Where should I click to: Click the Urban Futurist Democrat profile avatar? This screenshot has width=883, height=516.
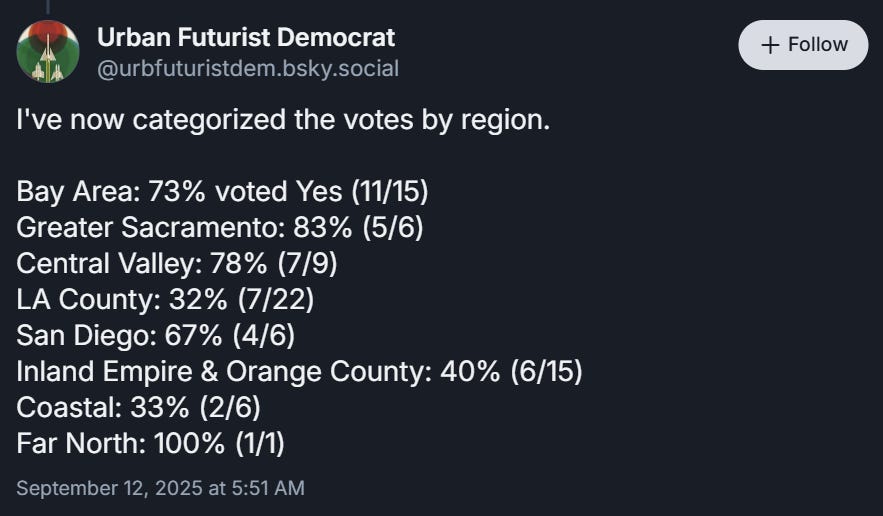(x=47, y=52)
